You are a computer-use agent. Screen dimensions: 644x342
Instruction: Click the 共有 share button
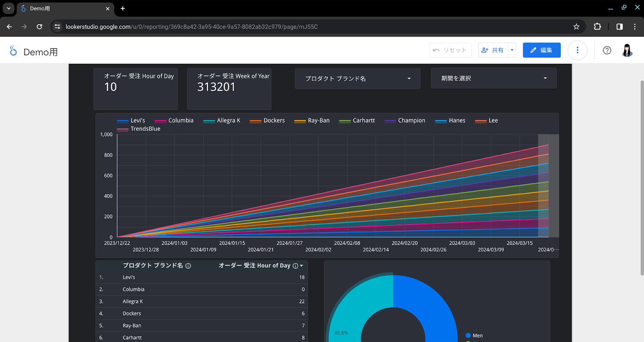[493, 50]
